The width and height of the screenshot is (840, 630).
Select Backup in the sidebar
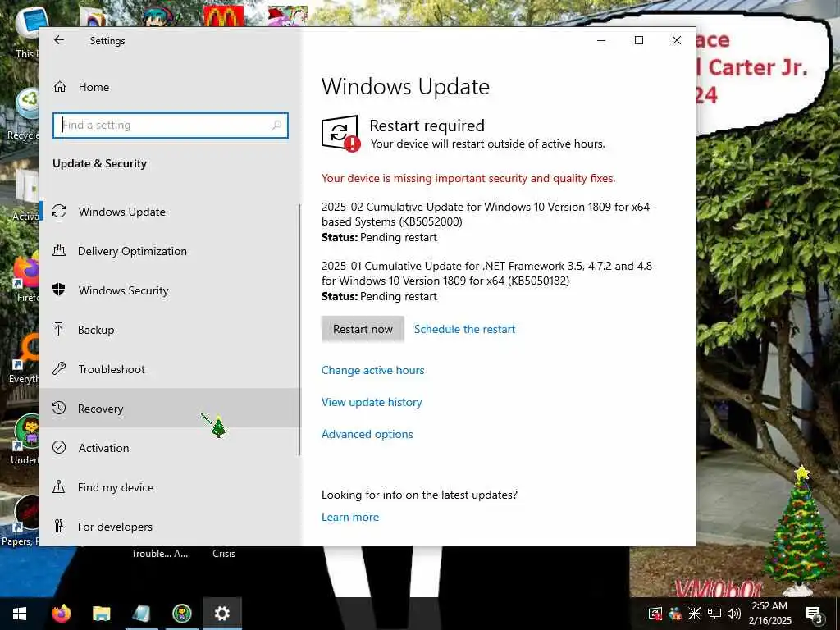[171, 330]
